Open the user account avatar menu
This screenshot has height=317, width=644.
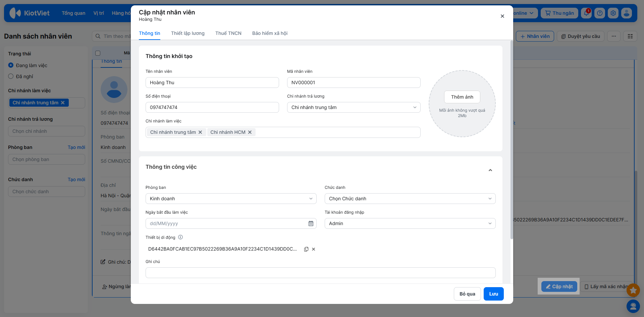(x=627, y=13)
